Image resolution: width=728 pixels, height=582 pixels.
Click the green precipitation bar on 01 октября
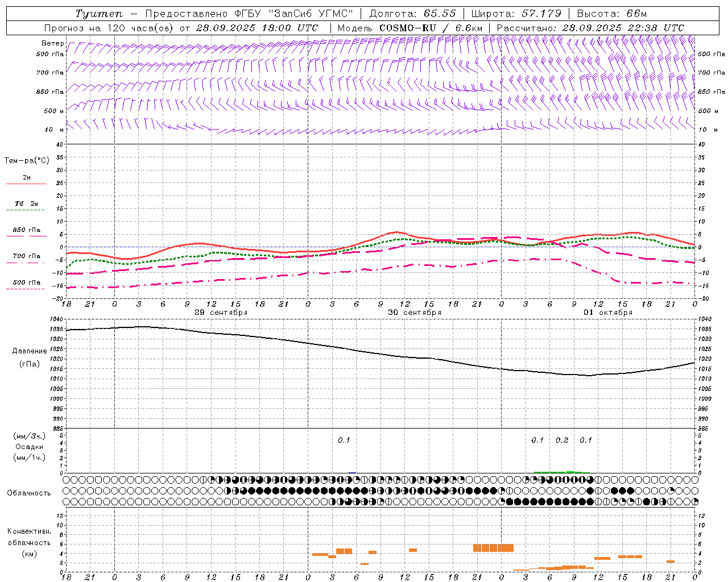coord(562,472)
